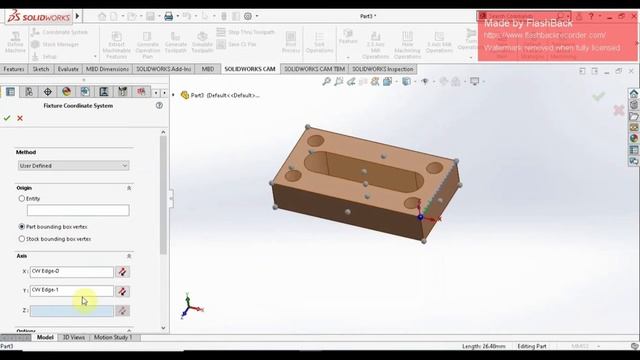This screenshot has height=360, width=640.
Task: Open the FeatureManager design tree tab
Action: [10, 92]
